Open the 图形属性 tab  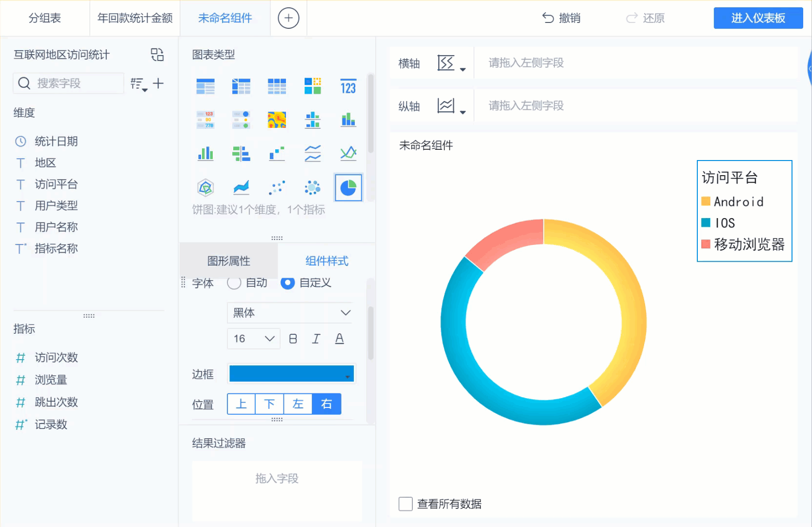pos(229,261)
